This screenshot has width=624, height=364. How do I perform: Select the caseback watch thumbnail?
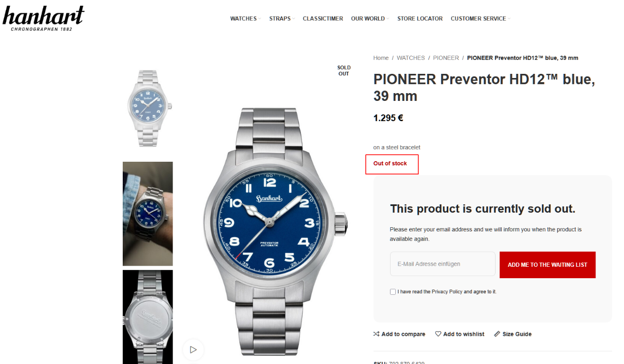tap(148, 317)
